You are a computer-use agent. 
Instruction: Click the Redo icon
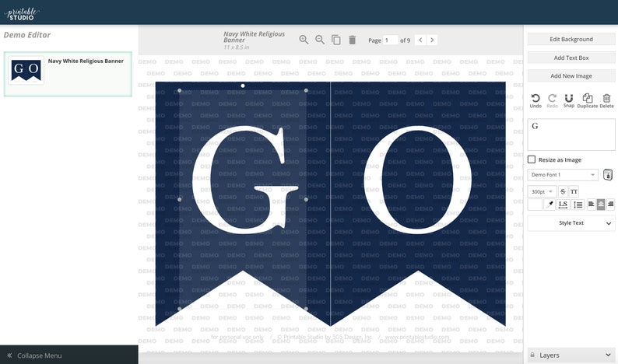click(552, 100)
